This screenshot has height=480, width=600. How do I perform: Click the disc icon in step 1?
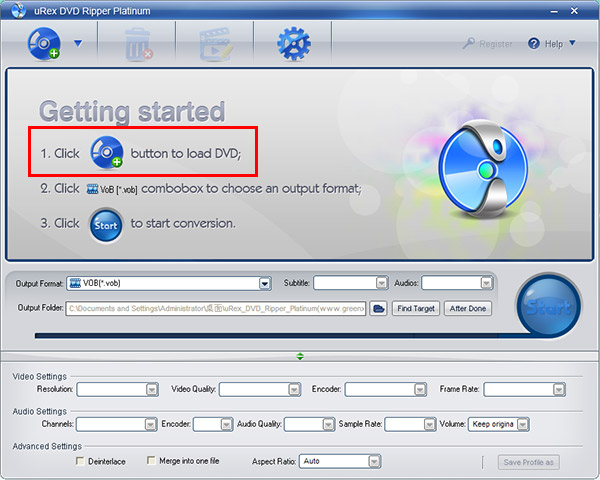coord(106,152)
